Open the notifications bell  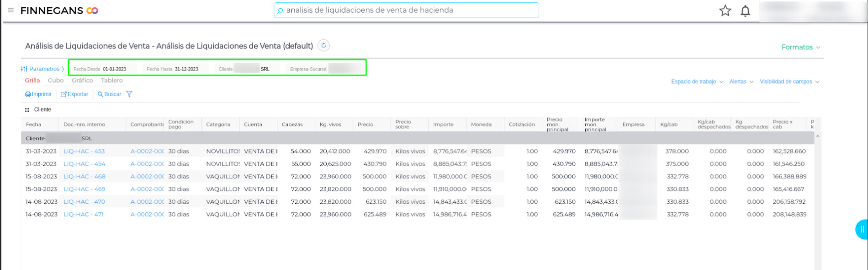pyautogui.click(x=745, y=11)
